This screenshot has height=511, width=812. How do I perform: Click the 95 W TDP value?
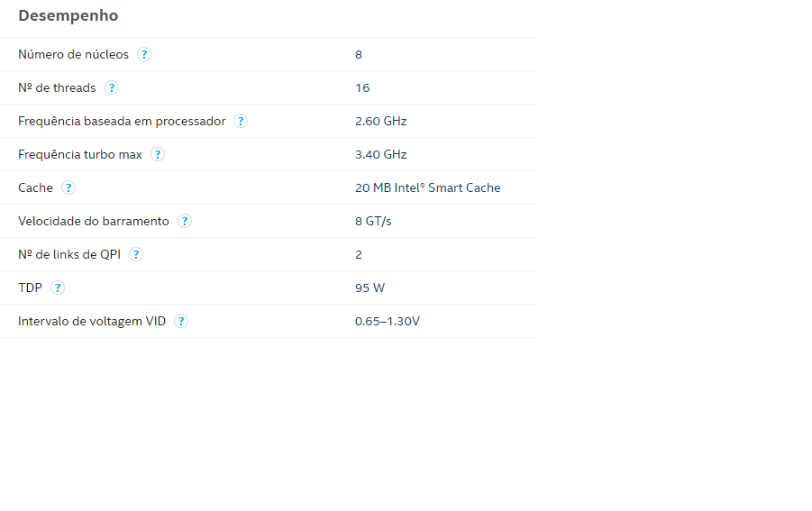[370, 287]
